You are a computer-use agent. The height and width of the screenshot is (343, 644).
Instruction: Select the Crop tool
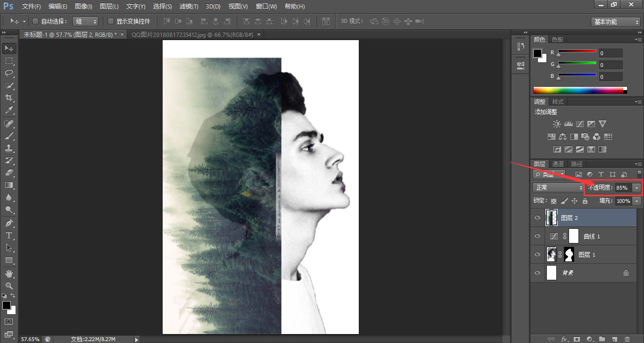(x=9, y=98)
